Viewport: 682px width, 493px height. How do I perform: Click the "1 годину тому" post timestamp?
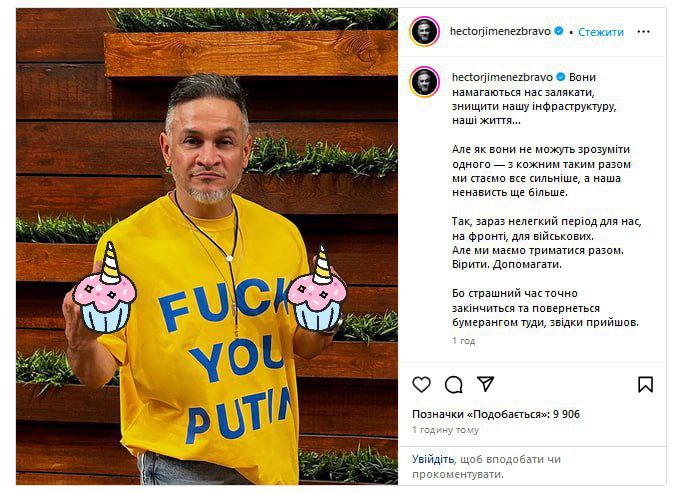pyautogui.click(x=445, y=429)
